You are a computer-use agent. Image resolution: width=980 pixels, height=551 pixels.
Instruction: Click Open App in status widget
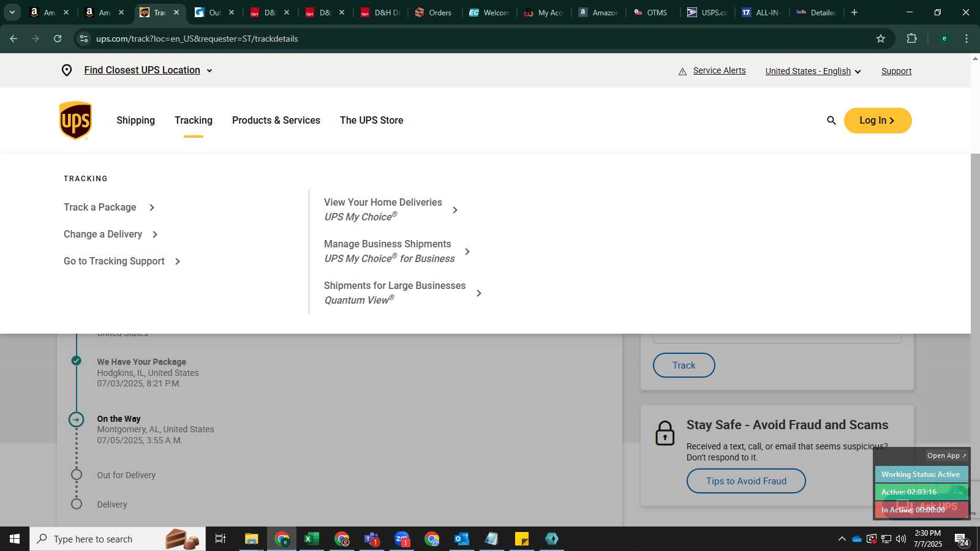946,455
